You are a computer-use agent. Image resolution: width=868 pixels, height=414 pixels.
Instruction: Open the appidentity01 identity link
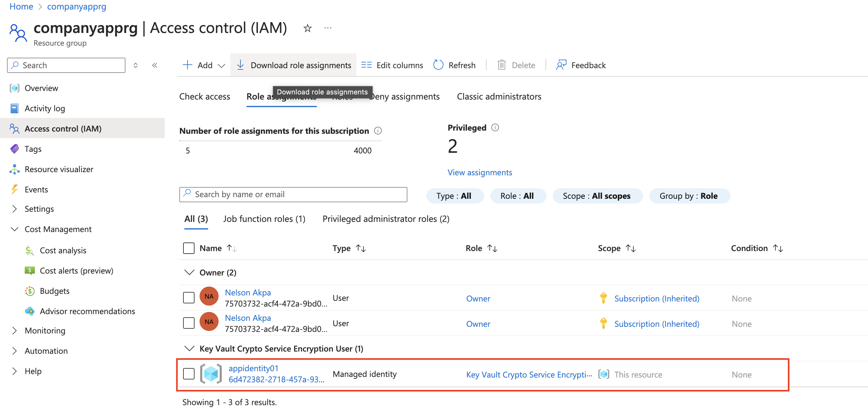[x=253, y=368]
